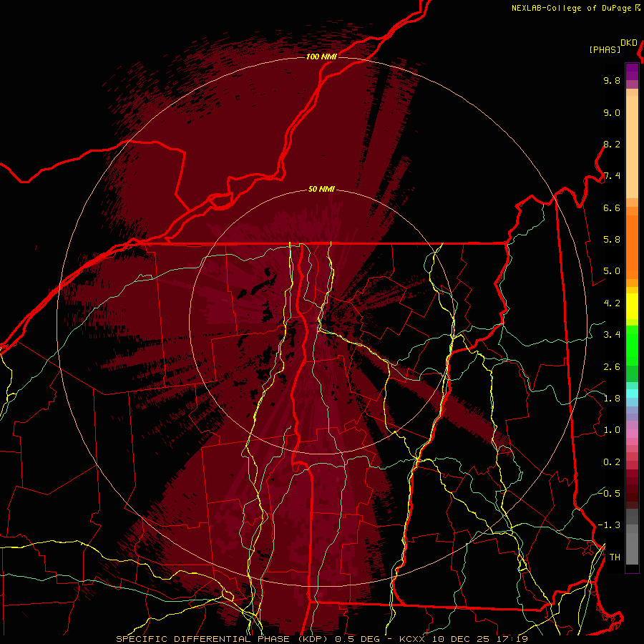Click the DKD legend title
644x644 pixels.
point(629,43)
